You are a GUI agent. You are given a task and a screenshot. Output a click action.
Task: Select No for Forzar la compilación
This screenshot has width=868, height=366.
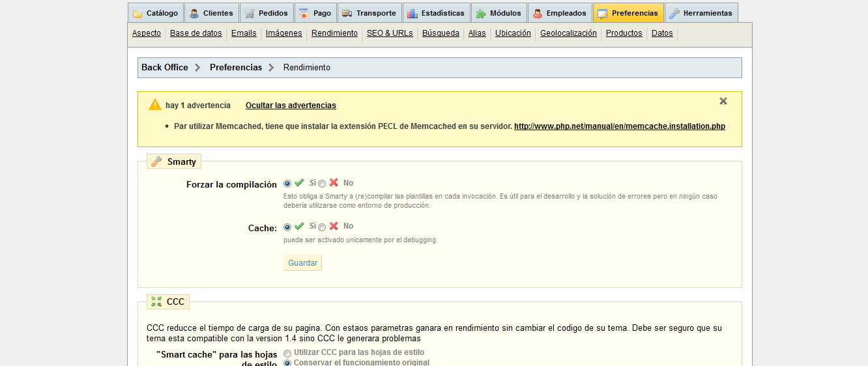tap(322, 184)
